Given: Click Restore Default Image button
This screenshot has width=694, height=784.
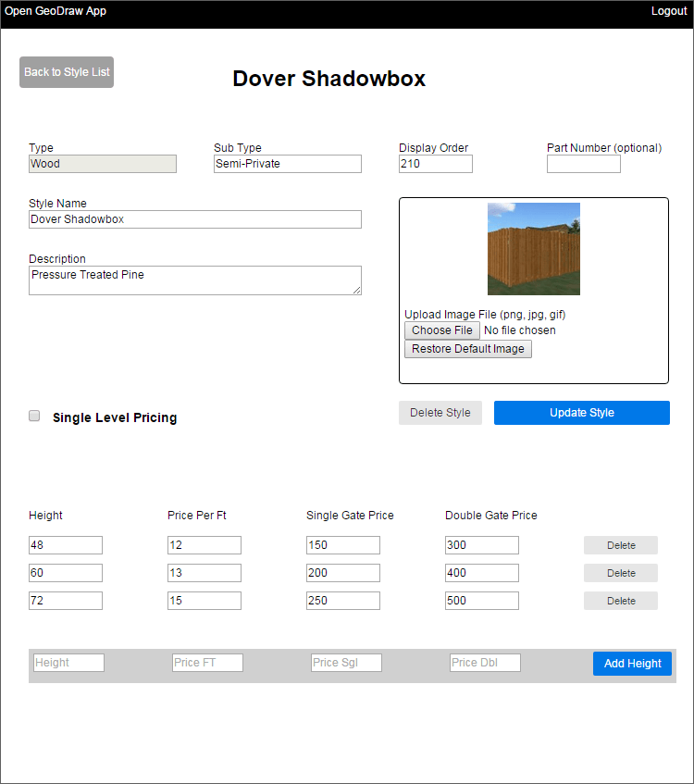Looking at the screenshot, I should pos(468,349).
